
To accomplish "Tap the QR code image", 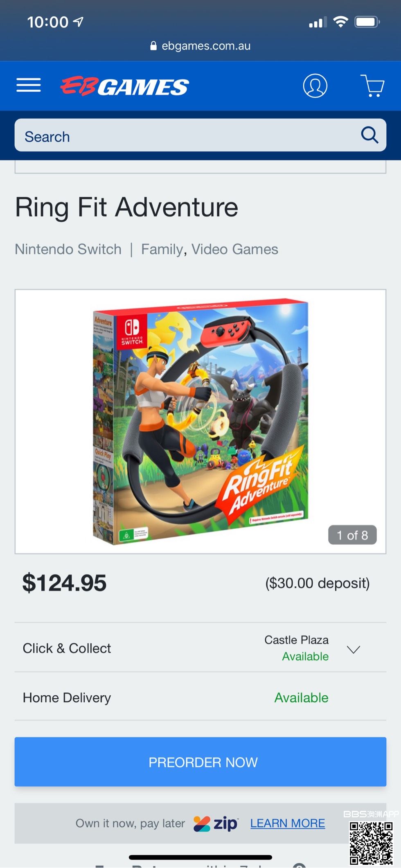I will click(x=371, y=843).
